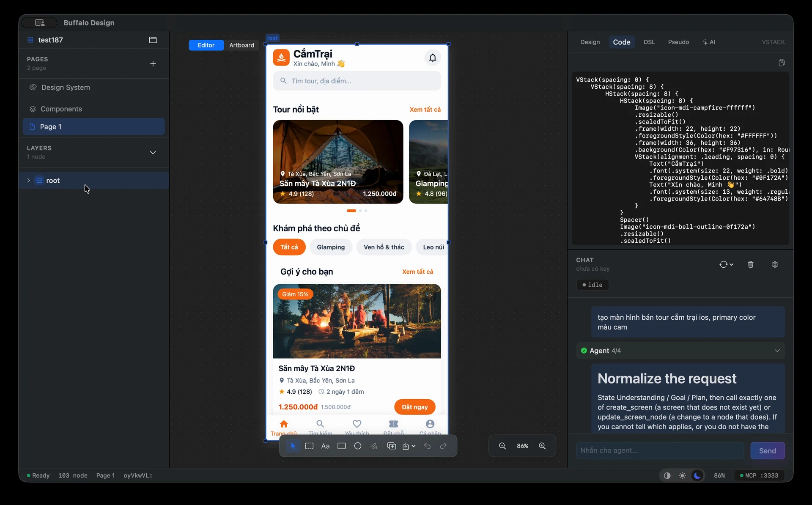Open export dropdown in canvas toolbar
This screenshot has width=812, height=505.
click(409, 446)
